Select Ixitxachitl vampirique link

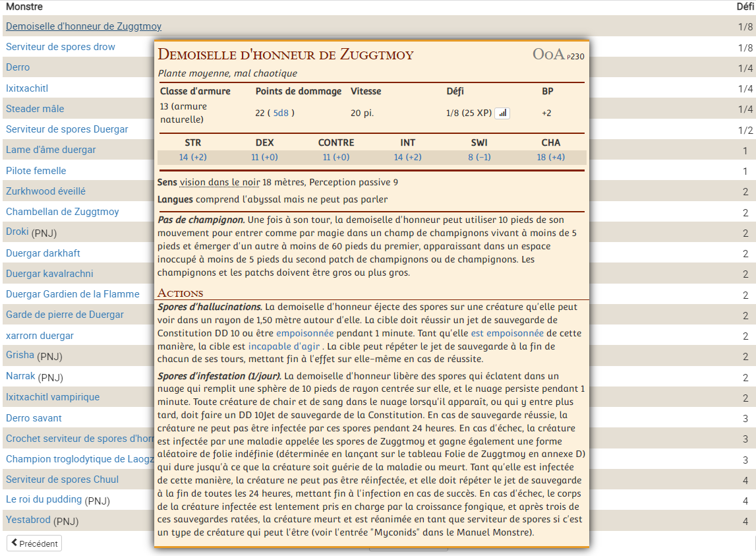[53, 397]
